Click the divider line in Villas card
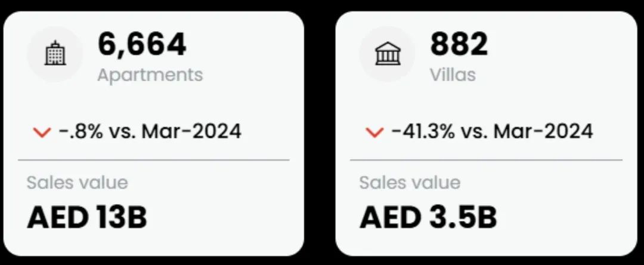The image size is (644, 265). [x=487, y=159]
